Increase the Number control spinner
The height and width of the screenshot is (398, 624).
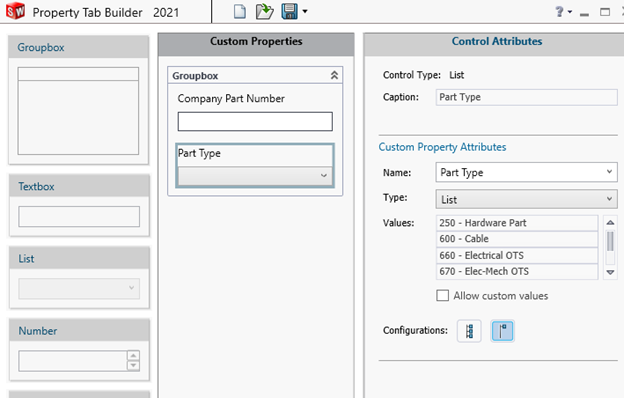click(x=133, y=355)
